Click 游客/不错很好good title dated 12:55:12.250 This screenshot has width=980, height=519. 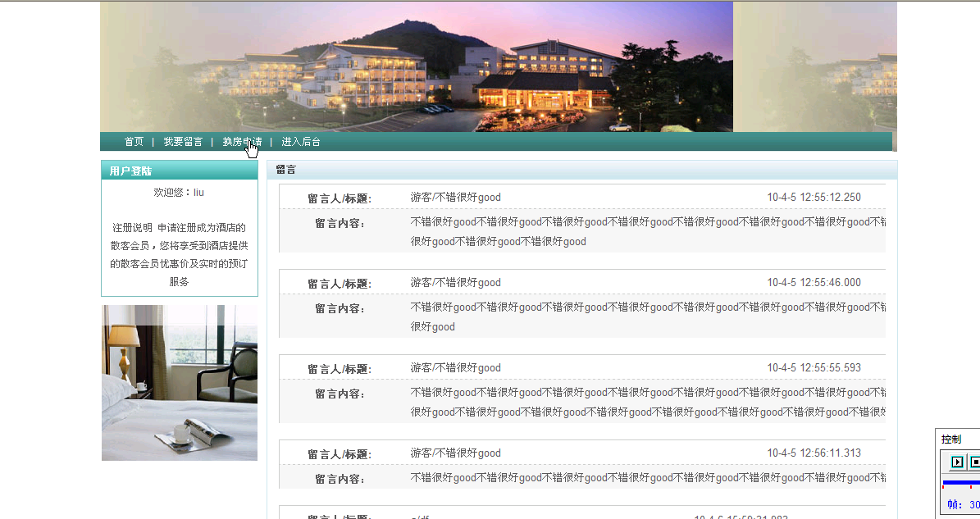(456, 198)
